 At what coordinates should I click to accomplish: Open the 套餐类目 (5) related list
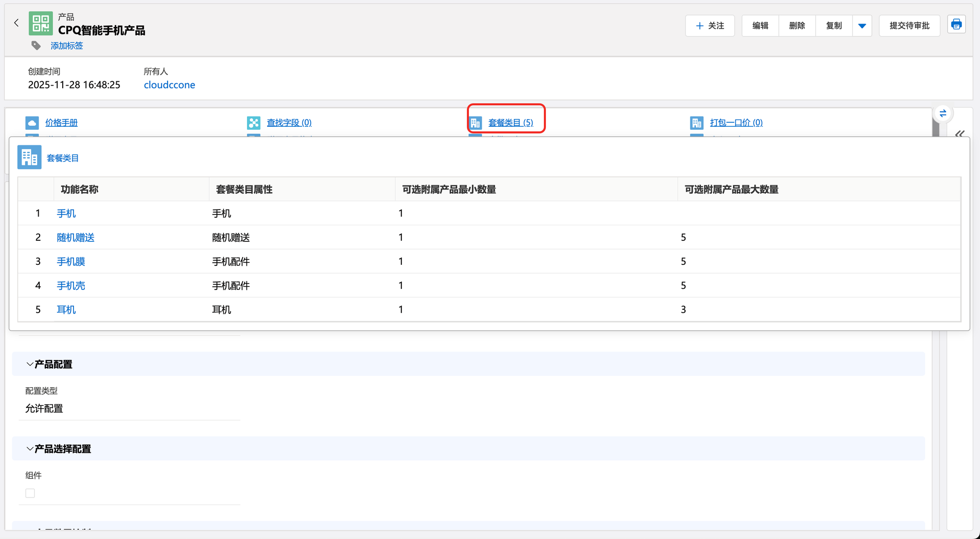pyautogui.click(x=510, y=122)
